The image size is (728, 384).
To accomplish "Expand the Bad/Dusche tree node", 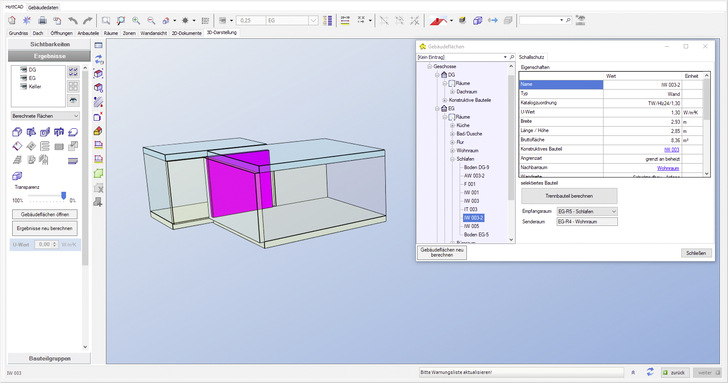I will point(452,134).
